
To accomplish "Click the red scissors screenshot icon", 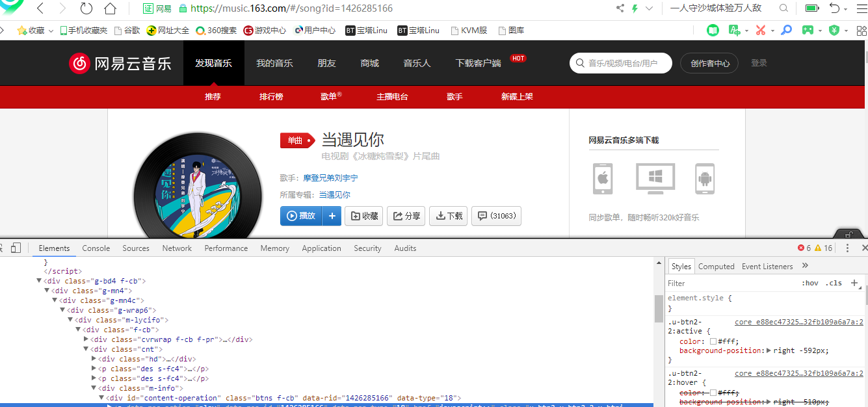I will (x=761, y=30).
